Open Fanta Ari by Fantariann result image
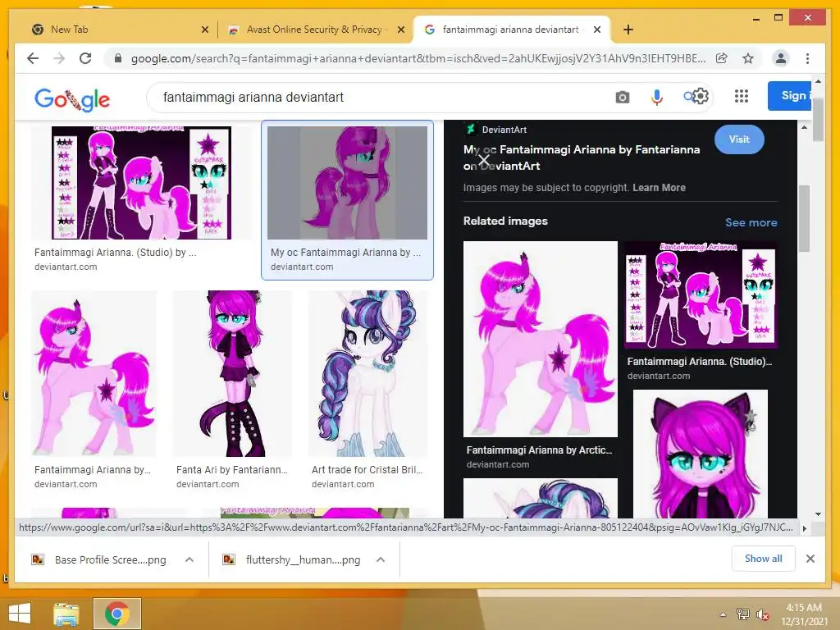The width and height of the screenshot is (840, 630). pos(233,373)
